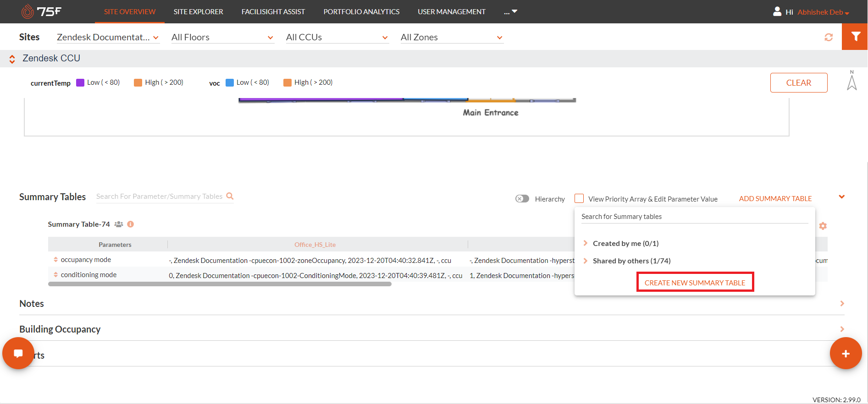Click Parameters column header
The height and width of the screenshot is (404, 868).
click(x=115, y=245)
